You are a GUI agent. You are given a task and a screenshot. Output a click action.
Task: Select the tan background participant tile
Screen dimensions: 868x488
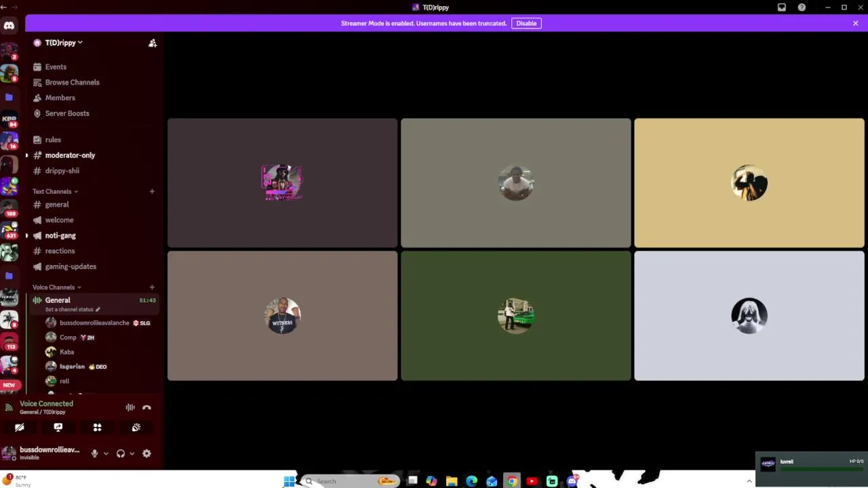[749, 183]
